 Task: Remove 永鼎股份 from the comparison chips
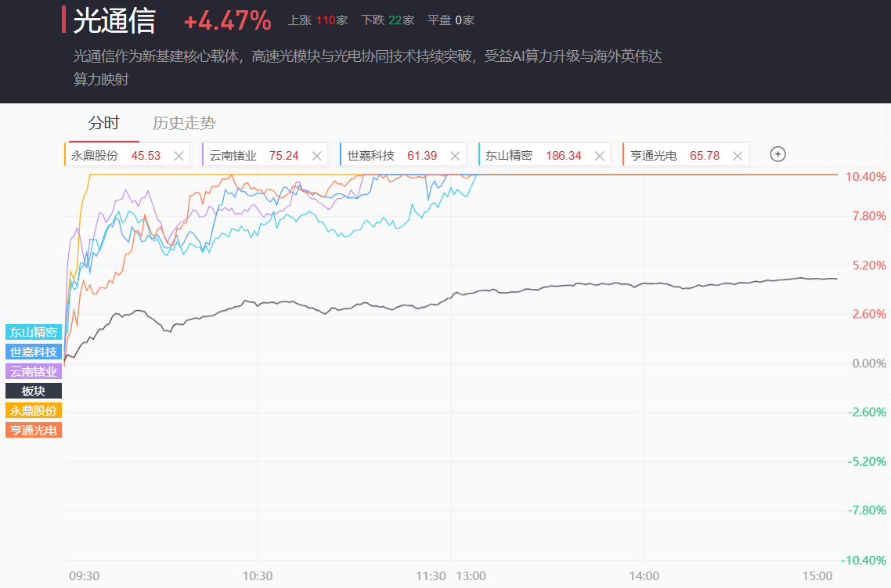tap(179, 156)
